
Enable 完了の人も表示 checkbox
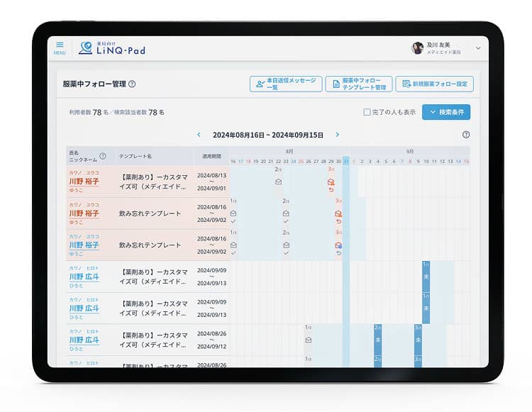point(367,112)
